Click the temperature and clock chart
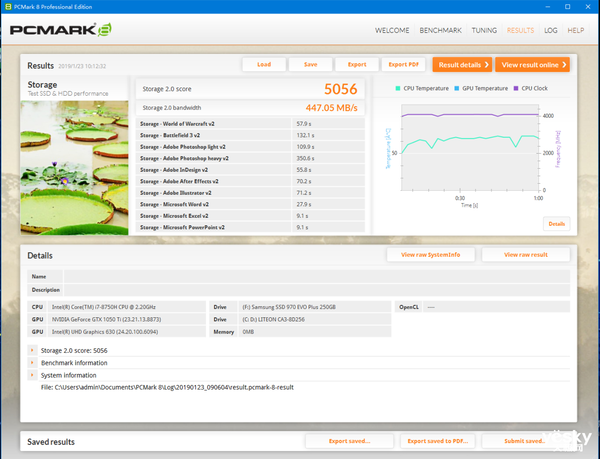This screenshot has height=459, width=600. point(470,147)
